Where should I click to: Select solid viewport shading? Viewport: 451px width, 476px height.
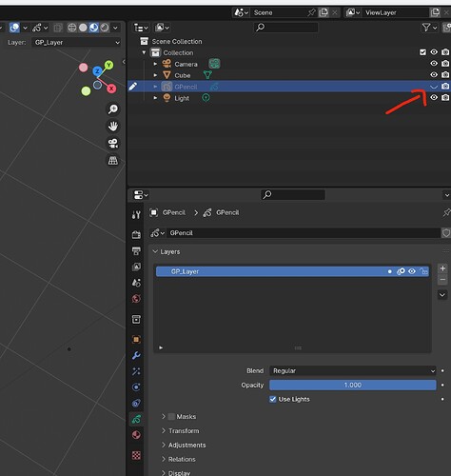pyautogui.click(x=83, y=28)
